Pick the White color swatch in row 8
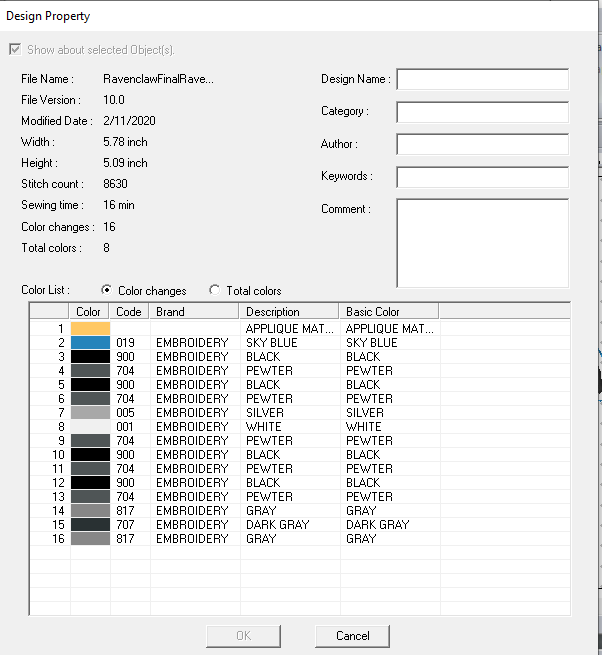Viewport: 602px width, 655px height. click(x=90, y=426)
